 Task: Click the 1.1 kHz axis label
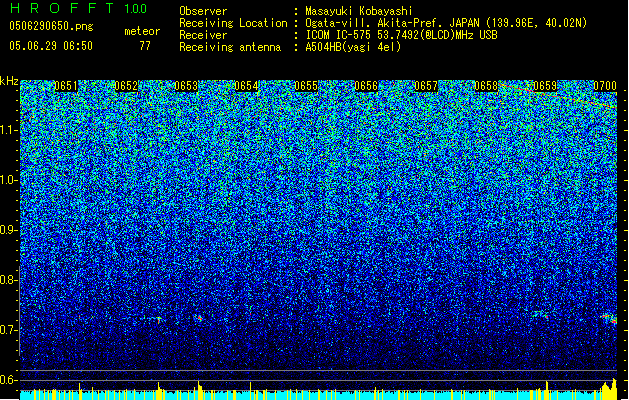pyautogui.click(x=8, y=130)
